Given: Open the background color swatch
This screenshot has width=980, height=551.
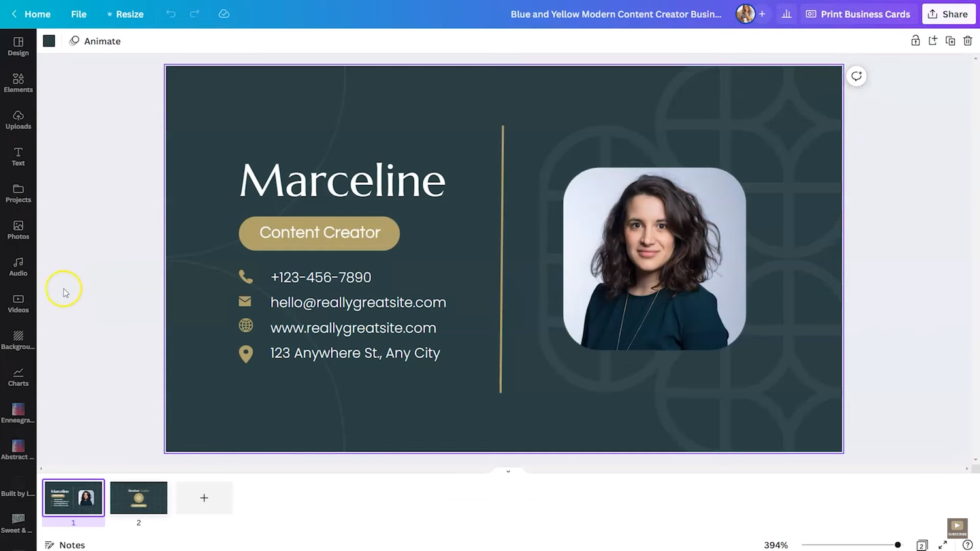Looking at the screenshot, I should pos(49,40).
